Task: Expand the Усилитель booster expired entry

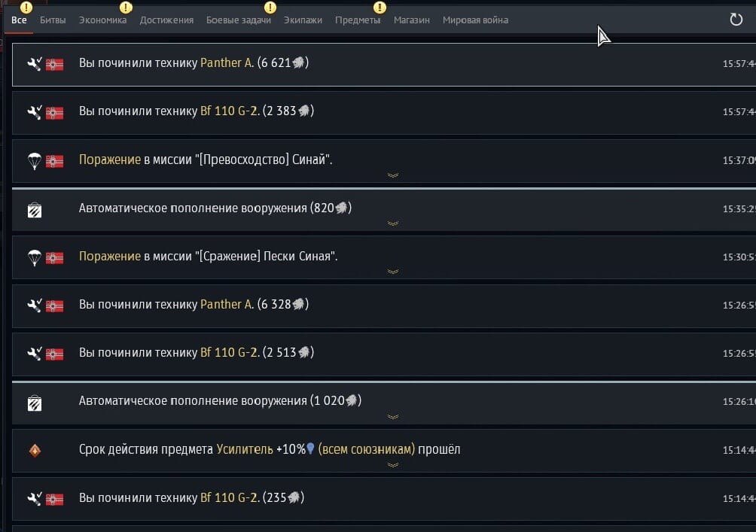Action: pyautogui.click(x=392, y=465)
